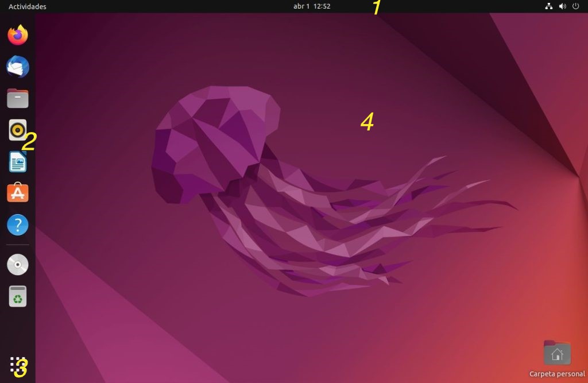Image resolution: width=588 pixels, height=383 pixels.
Task: Open the Papelera (Trash) from the dock
Action: tap(17, 296)
